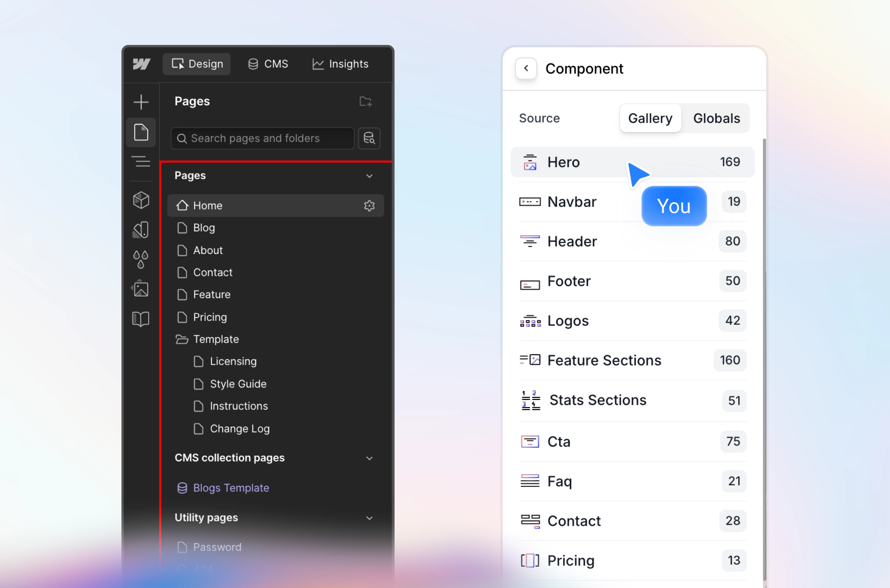Open the Style selectors droplets icon
The image size is (890, 588).
(x=141, y=259)
